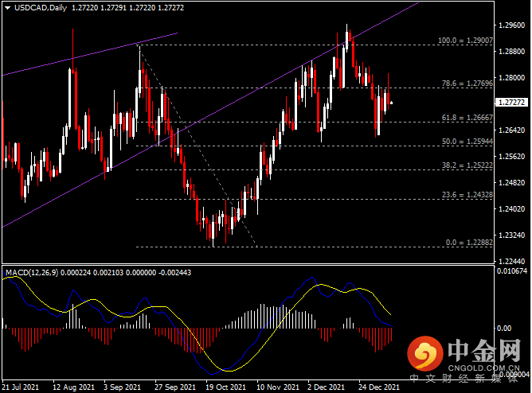
Task: Click the 21 Jul 2021 date label
Action: [x=21, y=387]
